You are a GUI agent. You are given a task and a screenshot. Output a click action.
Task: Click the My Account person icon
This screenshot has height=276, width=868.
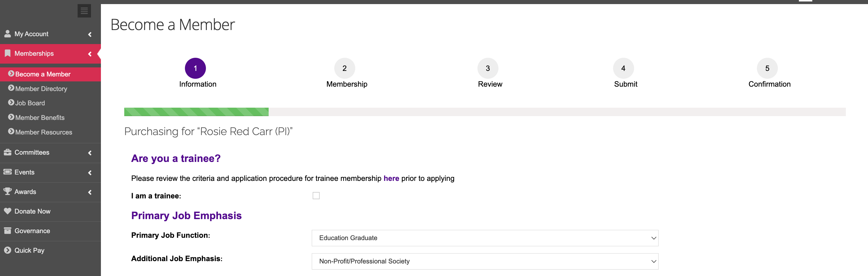pos(7,34)
